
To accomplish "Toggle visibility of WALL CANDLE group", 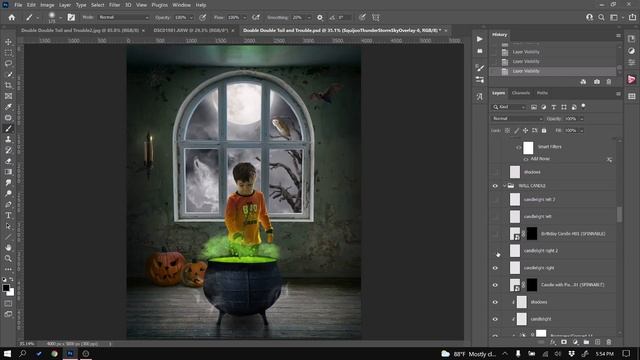I will [x=495, y=186].
